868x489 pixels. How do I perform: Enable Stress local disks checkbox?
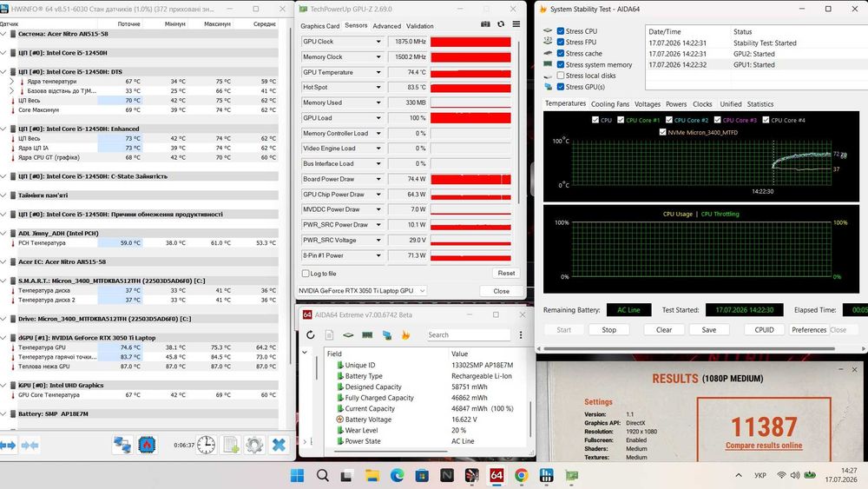(x=561, y=76)
